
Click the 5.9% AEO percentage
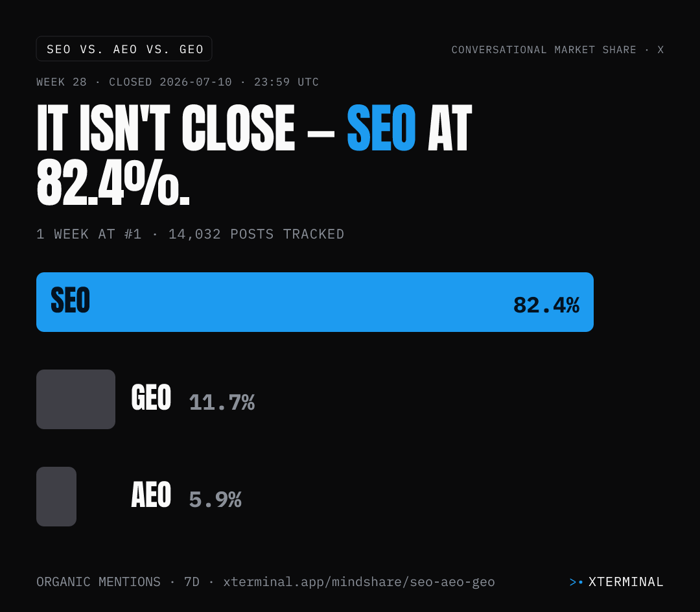215,499
